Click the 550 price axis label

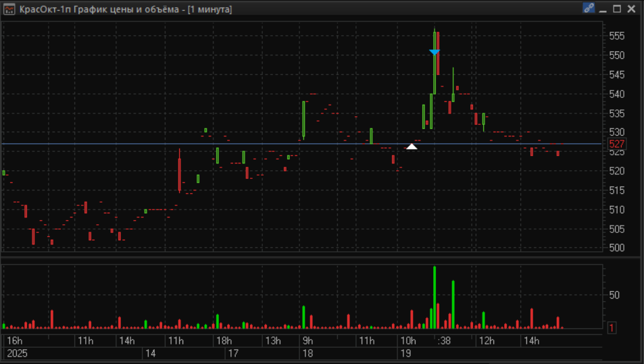click(616, 55)
